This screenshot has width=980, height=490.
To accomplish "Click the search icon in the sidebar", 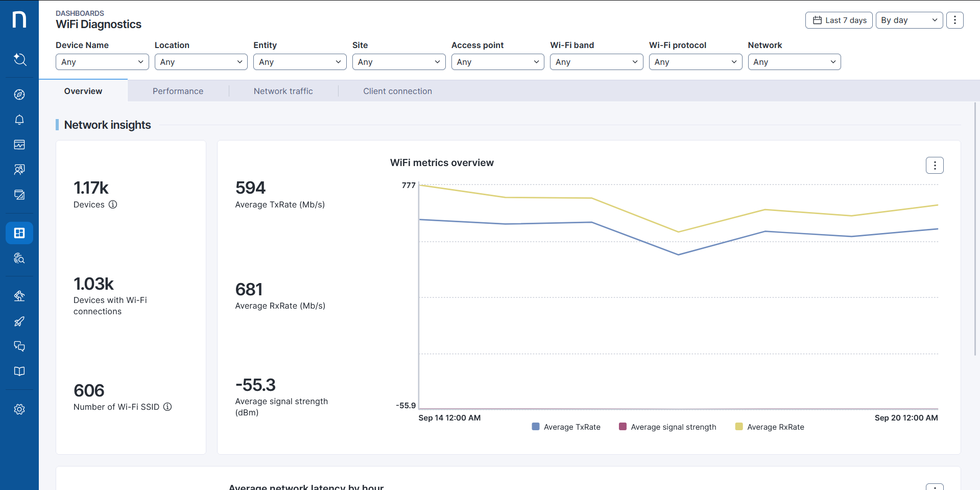I will (19, 59).
